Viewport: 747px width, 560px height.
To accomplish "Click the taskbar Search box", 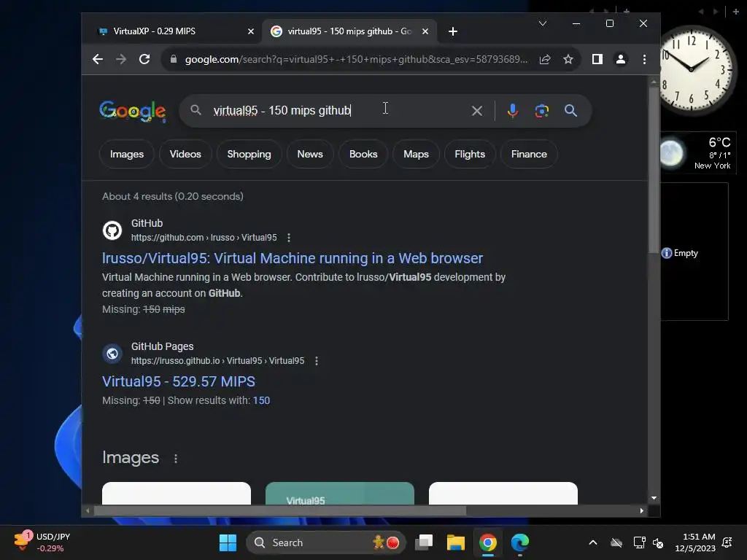I will [326, 542].
